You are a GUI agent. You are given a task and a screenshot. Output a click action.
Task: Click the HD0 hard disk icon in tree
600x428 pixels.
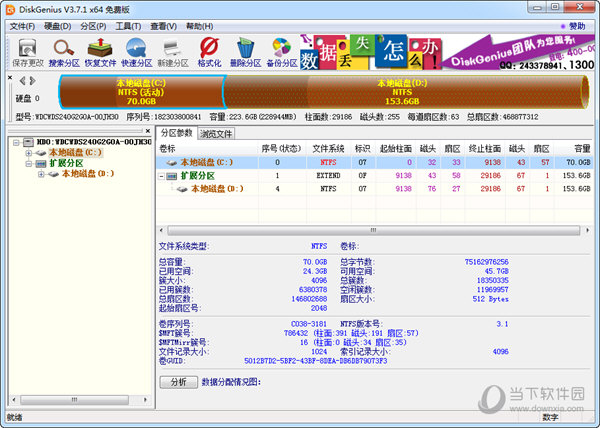(28, 142)
